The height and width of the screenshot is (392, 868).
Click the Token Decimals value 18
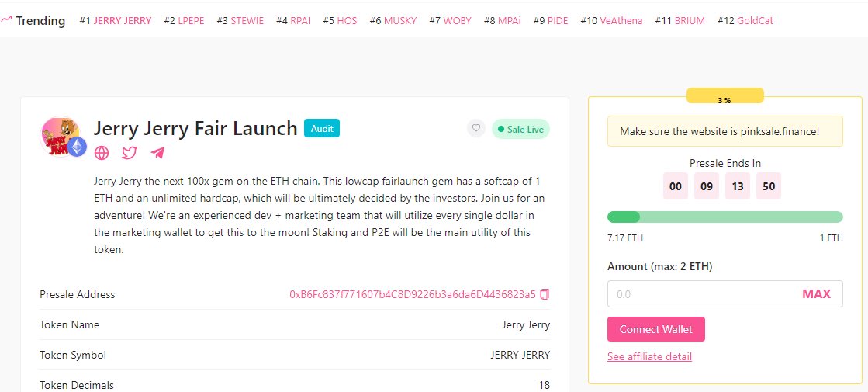pyautogui.click(x=545, y=385)
